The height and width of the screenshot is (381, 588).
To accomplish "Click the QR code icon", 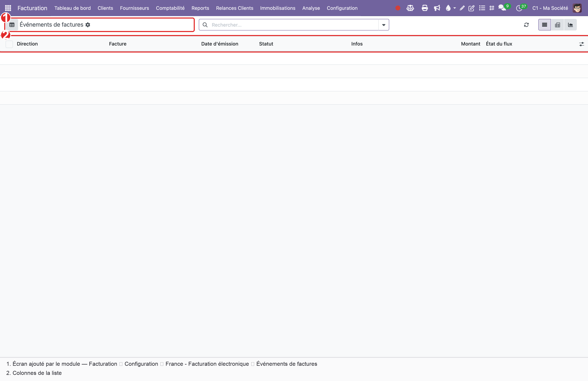I will (492, 8).
